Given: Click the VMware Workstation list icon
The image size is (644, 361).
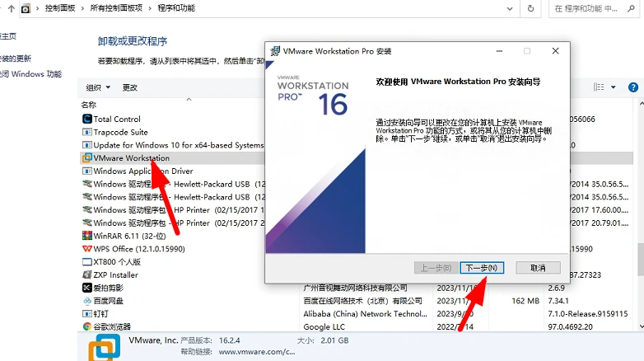Looking at the screenshot, I should tap(87, 158).
